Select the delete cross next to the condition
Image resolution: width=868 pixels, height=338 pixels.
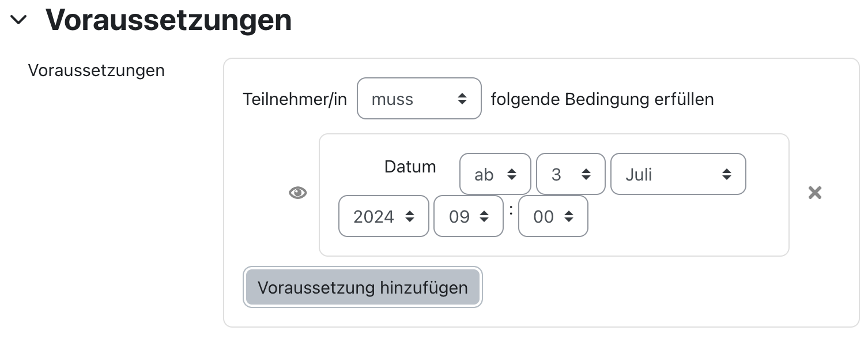(814, 193)
